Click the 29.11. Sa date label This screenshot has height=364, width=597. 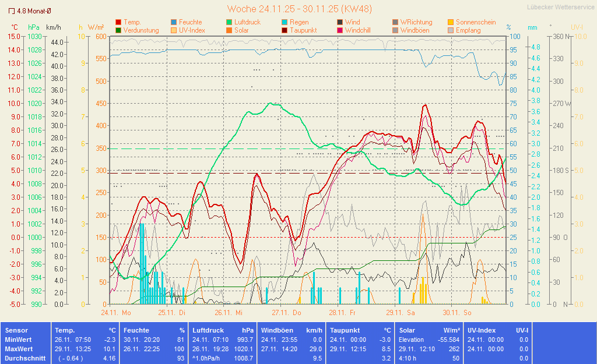coord(404,312)
